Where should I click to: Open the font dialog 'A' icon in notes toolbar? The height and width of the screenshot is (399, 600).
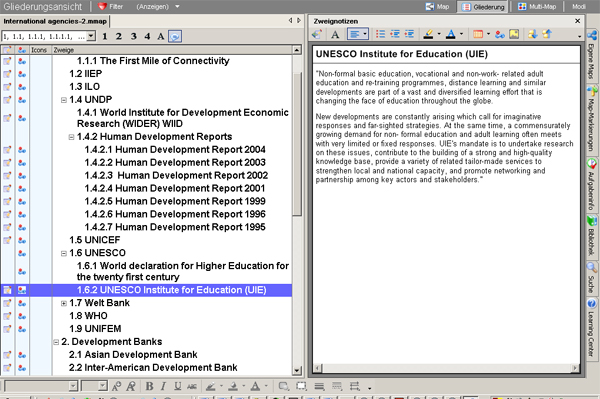tap(335, 34)
